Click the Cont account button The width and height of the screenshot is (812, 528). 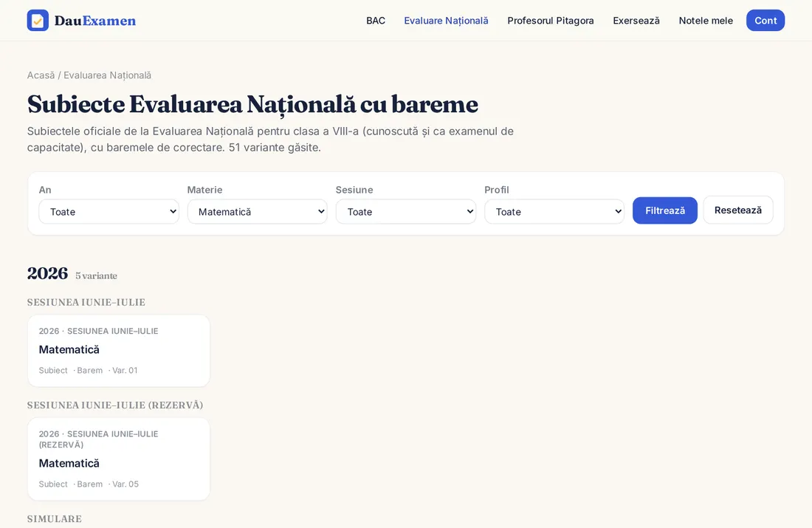[x=765, y=20]
